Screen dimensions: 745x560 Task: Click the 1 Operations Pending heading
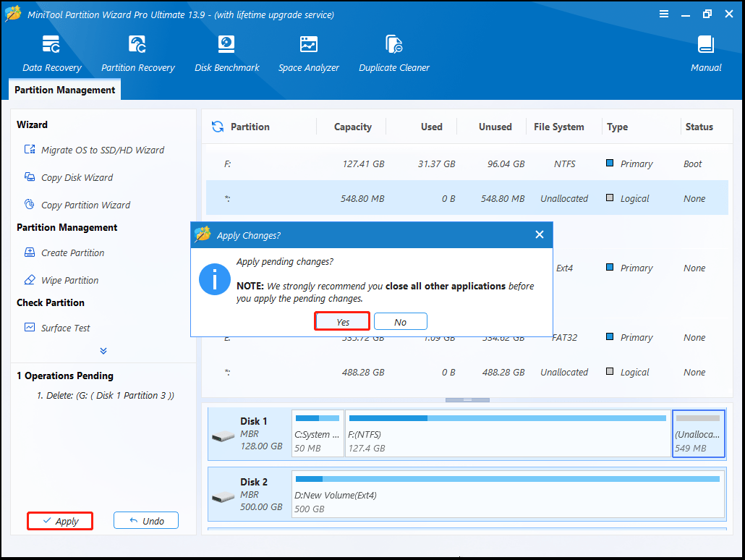pos(65,376)
